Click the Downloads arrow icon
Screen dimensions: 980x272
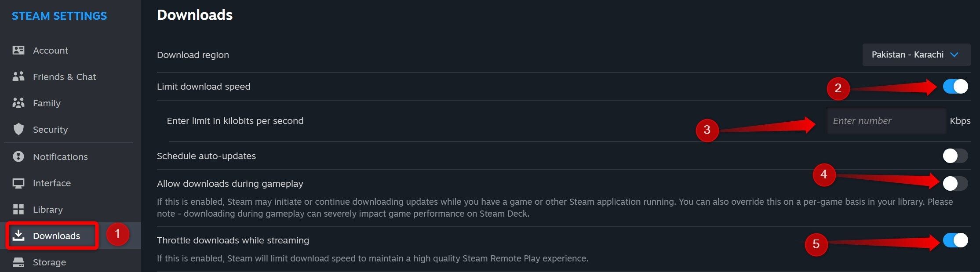[x=18, y=236]
